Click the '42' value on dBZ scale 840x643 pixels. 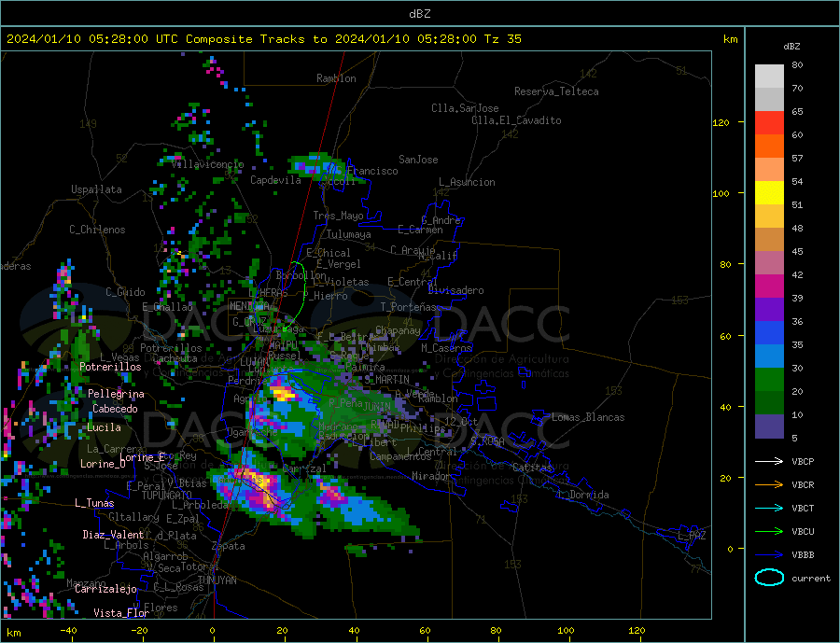point(797,275)
